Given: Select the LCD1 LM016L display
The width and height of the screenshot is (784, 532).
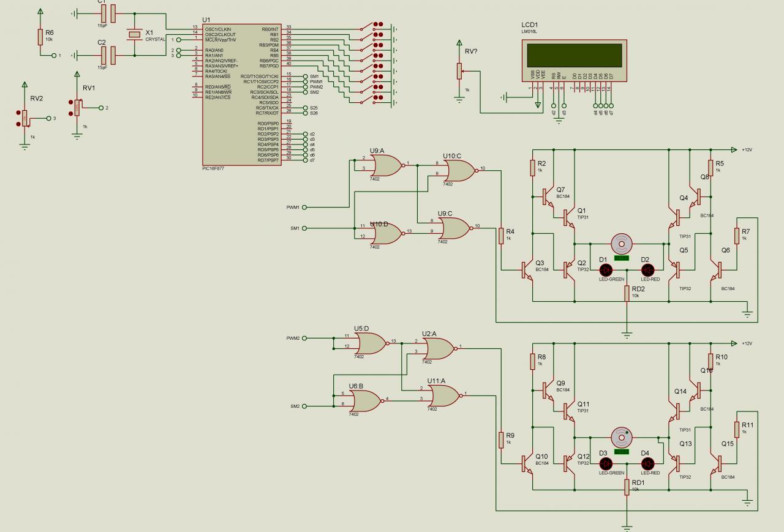Looking at the screenshot, I should [x=573, y=61].
